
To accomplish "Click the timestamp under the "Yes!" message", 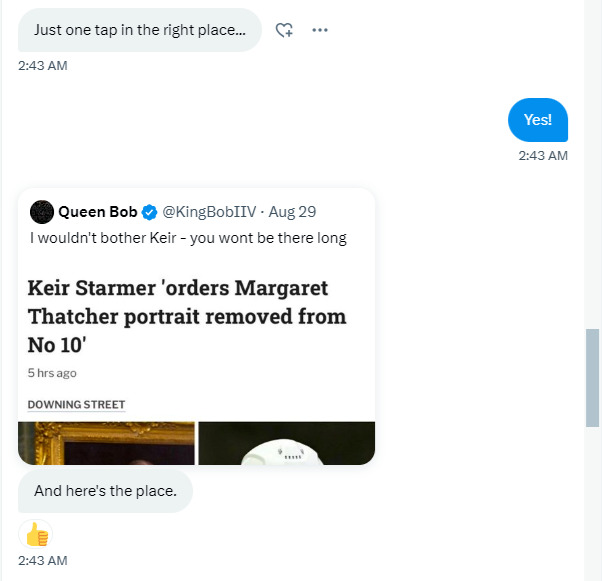I will pos(542,156).
